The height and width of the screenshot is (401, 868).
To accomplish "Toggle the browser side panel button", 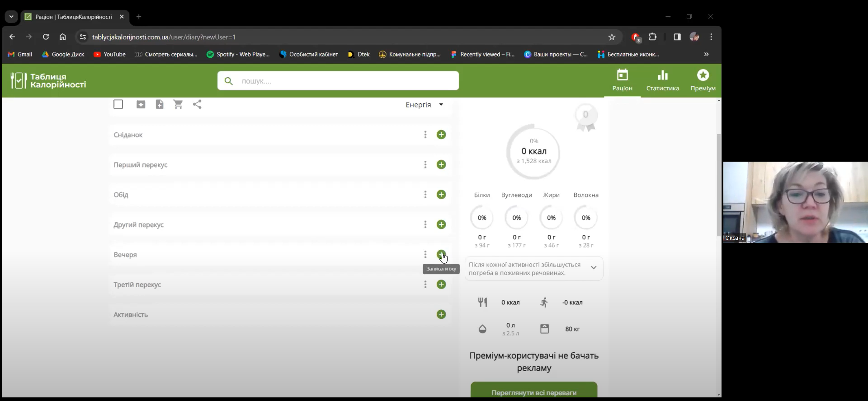I will tap(677, 37).
